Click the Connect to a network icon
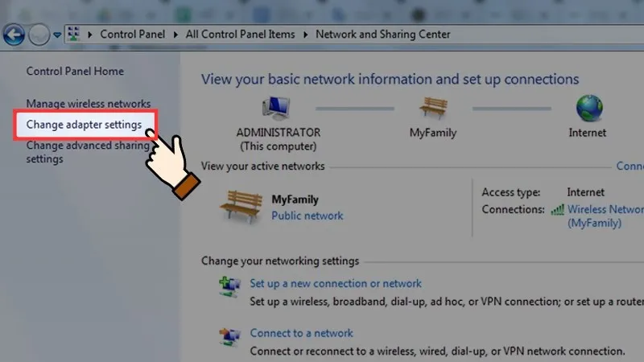Image resolution: width=644 pixels, height=362 pixels. click(x=229, y=335)
